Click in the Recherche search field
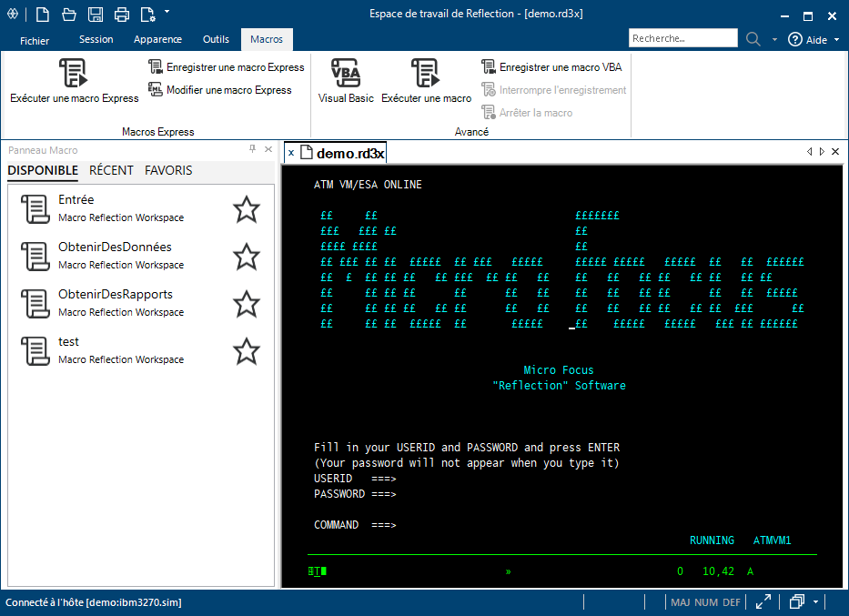 [682, 38]
